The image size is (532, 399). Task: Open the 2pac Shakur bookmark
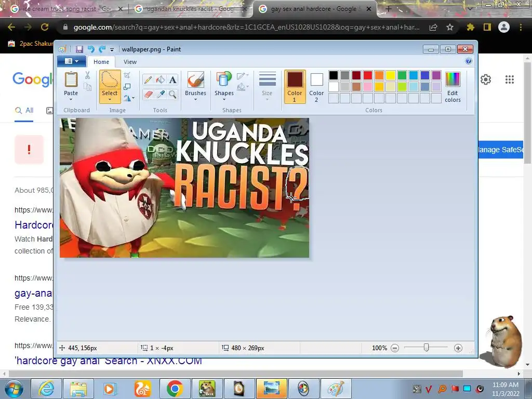tap(31, 44)
